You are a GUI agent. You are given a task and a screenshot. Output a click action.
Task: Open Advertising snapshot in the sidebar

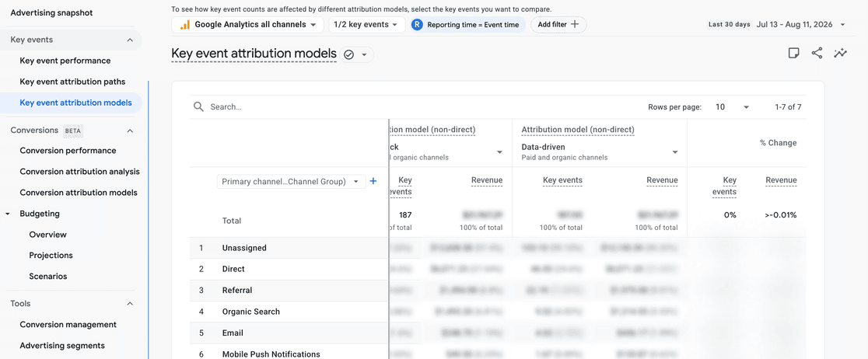(51, 12)
